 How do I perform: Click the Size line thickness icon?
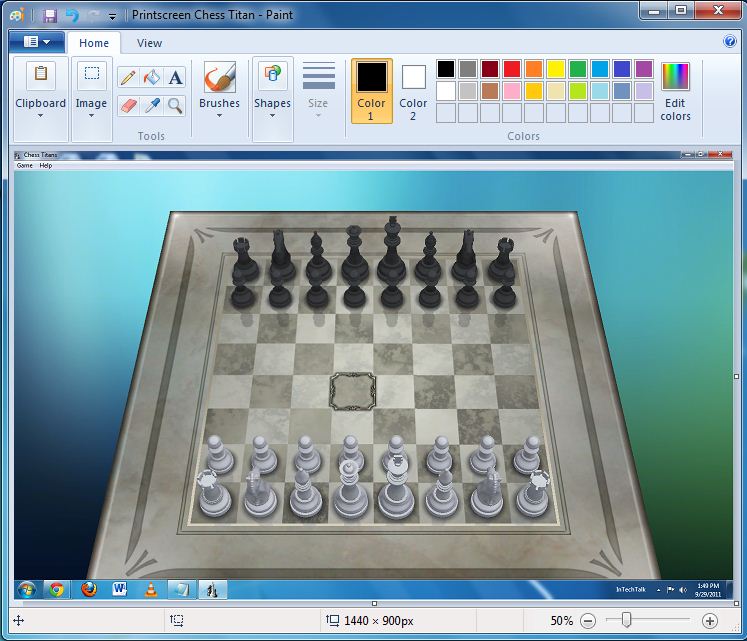point(319,75)
